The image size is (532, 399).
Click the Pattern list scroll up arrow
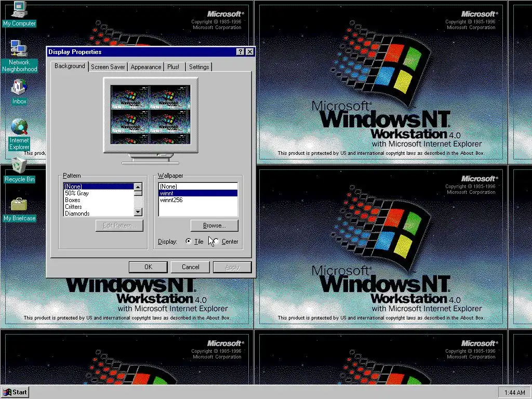138,187
